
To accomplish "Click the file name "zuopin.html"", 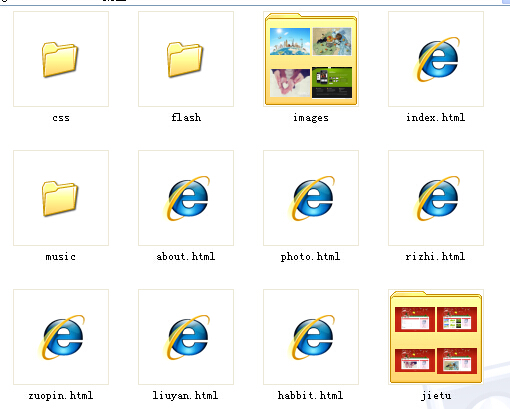I will pyautogui.click(x=61, y=396).
